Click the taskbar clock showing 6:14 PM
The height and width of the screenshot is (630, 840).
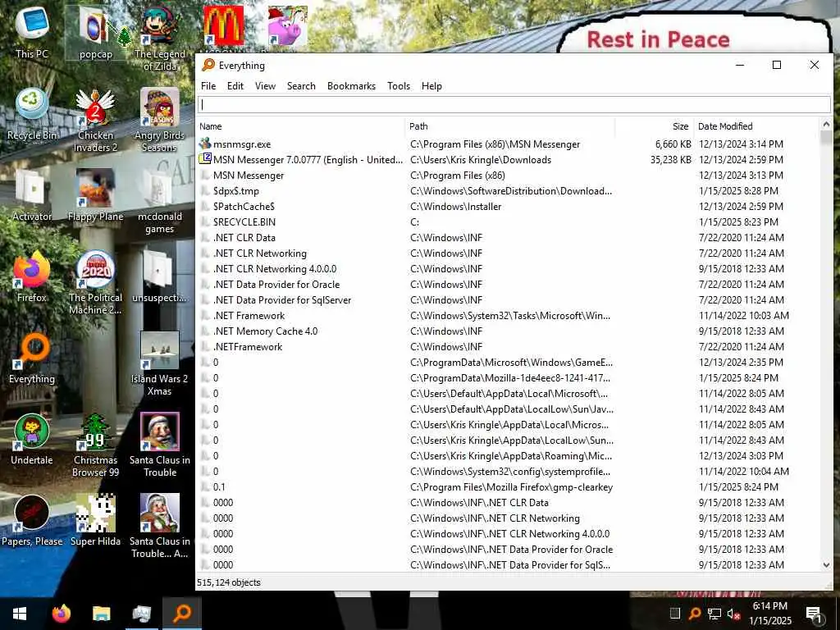pos(769,614)
